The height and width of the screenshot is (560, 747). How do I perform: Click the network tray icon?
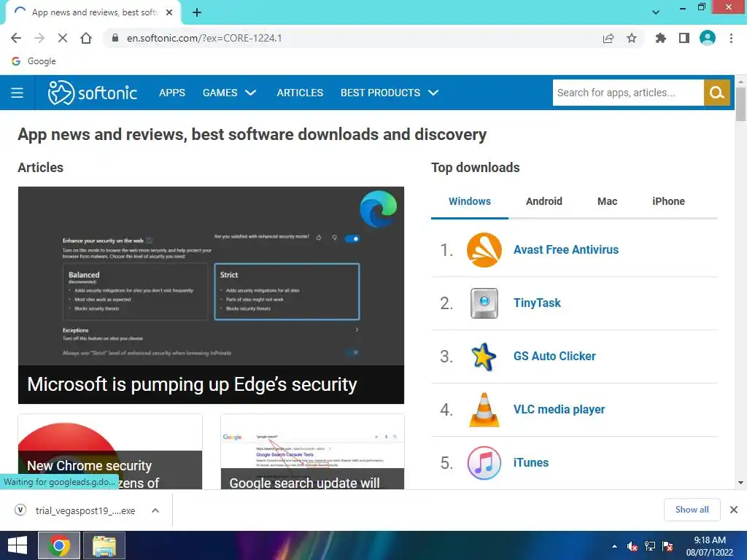coord(650,546)
